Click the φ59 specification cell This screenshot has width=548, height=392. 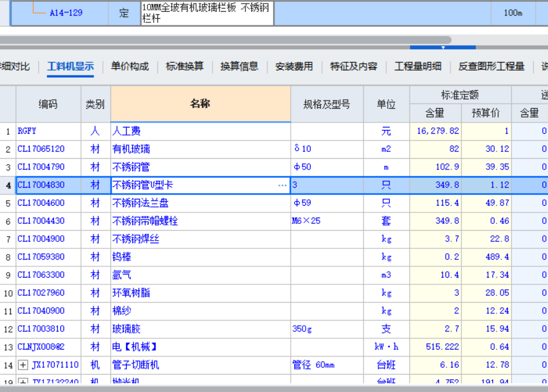(327, 203)
